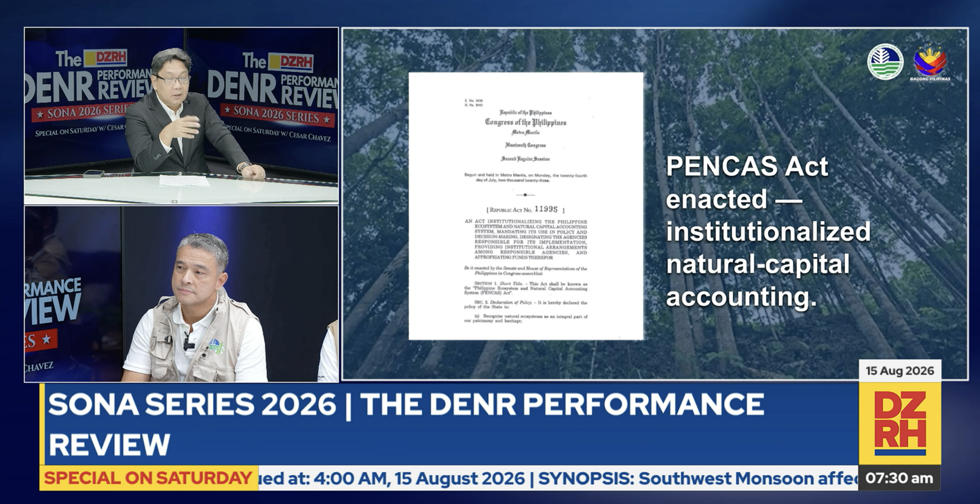Click the "Begun and held in Metro Manila" line
980x504 pixels.
point(526,178)
